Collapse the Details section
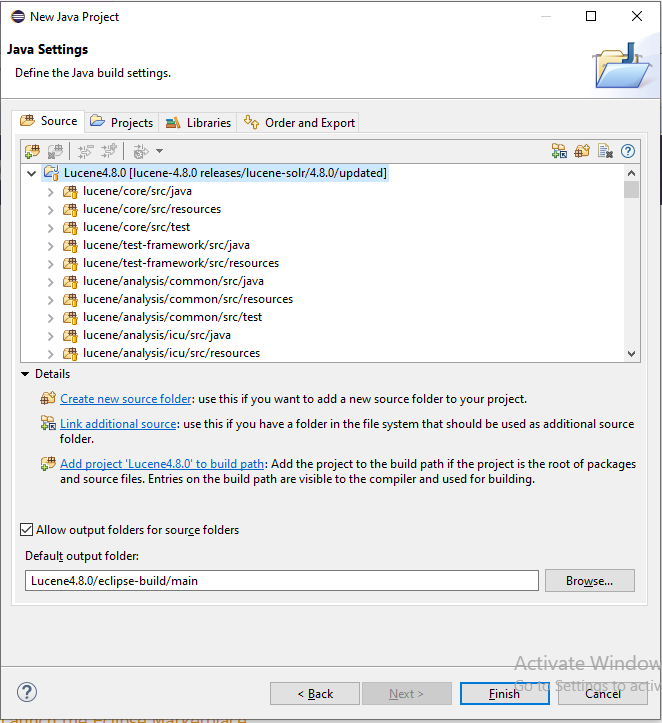662x723 pixels. point(25,374)
